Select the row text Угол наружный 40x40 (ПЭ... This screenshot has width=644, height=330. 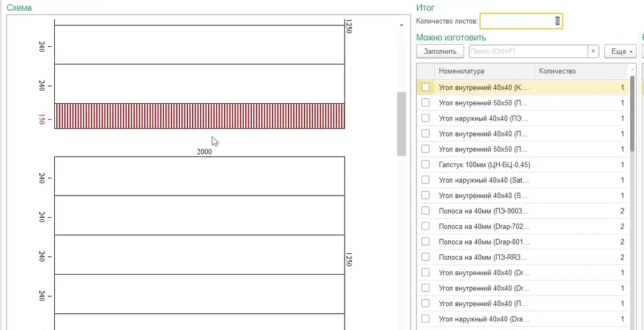pyautogui.click(x=483, y=118)
